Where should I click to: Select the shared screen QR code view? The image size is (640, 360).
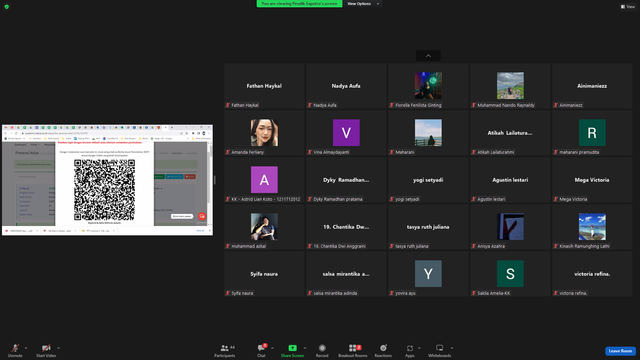[104, 190]
